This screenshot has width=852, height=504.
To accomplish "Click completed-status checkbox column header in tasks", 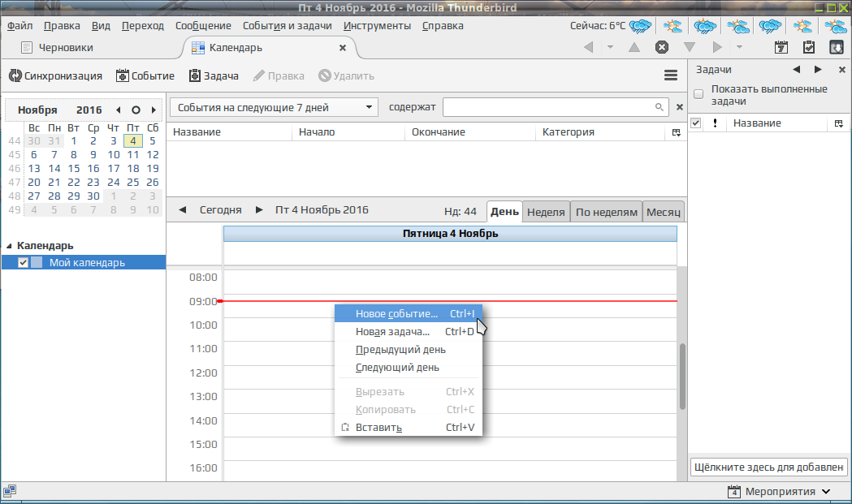I will (x=695, y=123).
